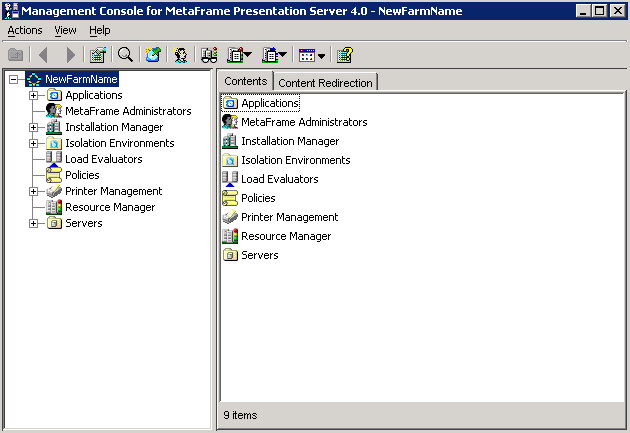The width and height of the screenshot is (630, 433).
Task: Click the Refresh toolbar icon
Action: point(153,55)
